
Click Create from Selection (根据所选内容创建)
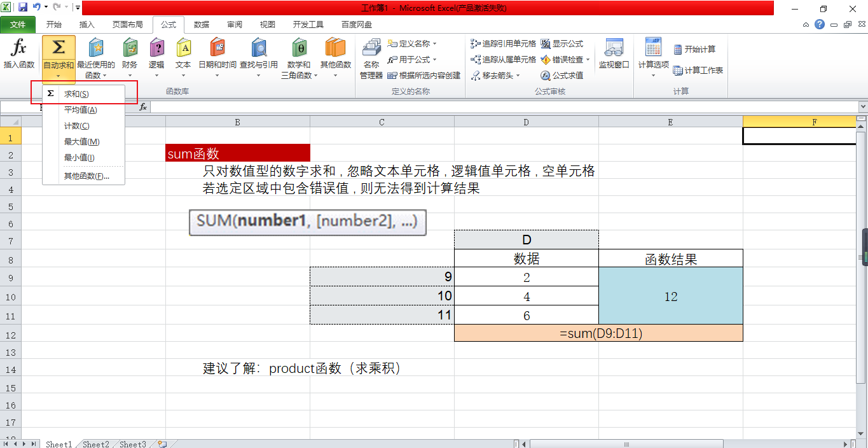point(424,75)
